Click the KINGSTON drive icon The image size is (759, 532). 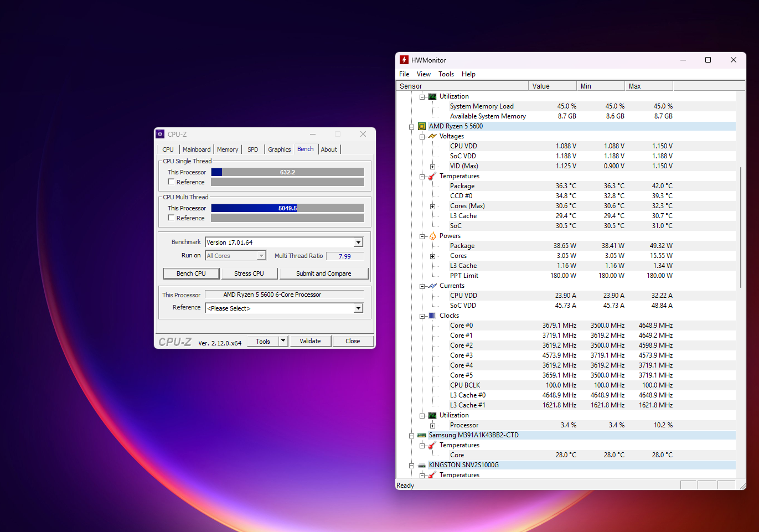[x=422, y=465]
